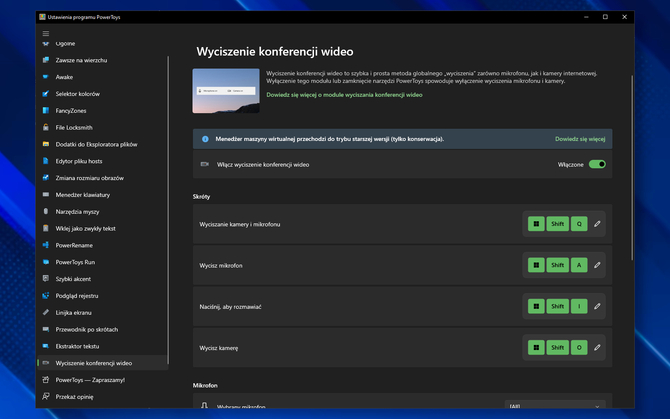The height and width of the screenshot is (419, 670).
Task: Edit the Wyciszanie kamery i mikrofonu shortcut
Action: pos(597,224)
